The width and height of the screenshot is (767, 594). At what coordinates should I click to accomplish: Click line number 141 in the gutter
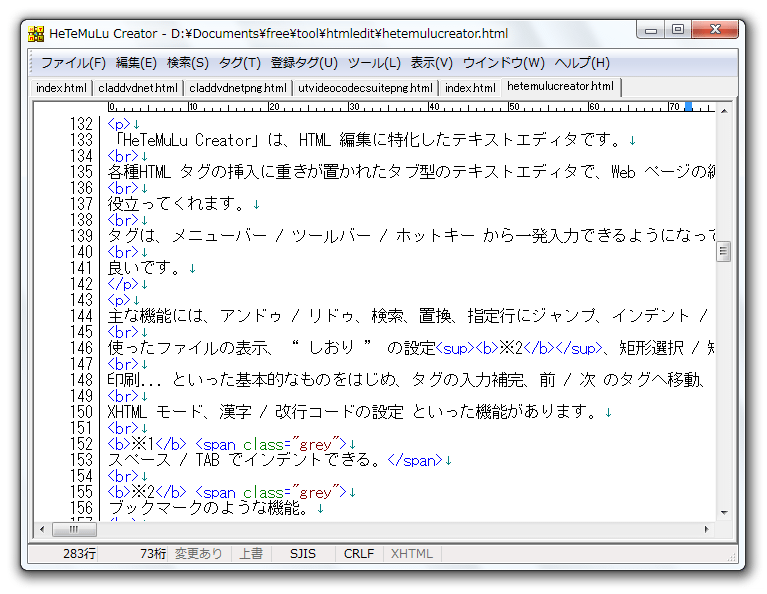click(x=81, y=268)
